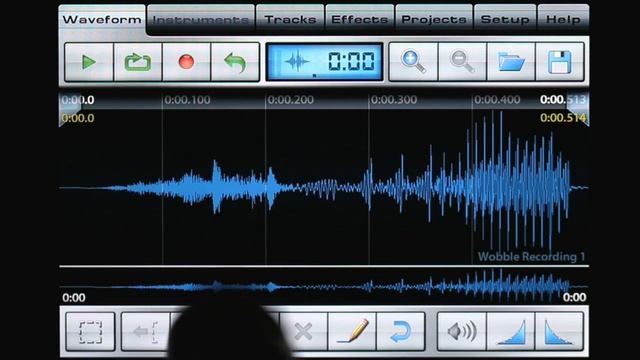Click the yellow 0:00.514 selection end time
Image resolution: width=640 pixels, height=360 pixels.
pos(563,118)
